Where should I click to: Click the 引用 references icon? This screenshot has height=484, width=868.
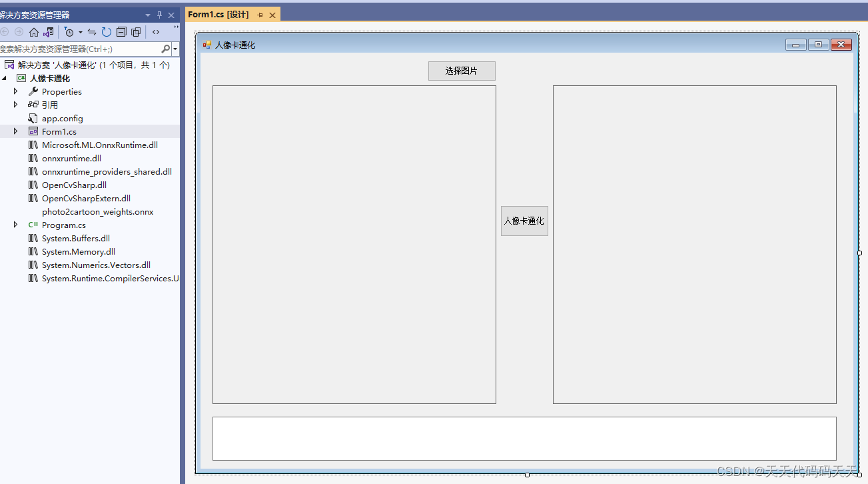pos(33,105)
